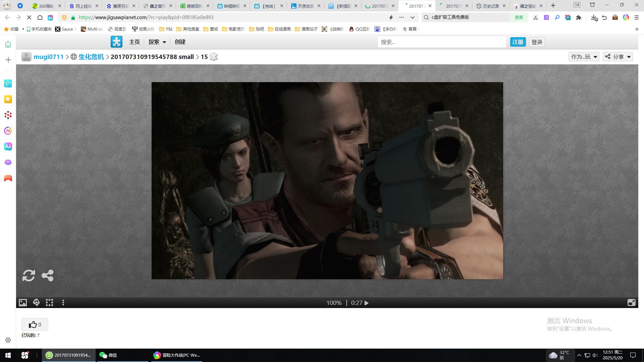Image resolution: width=644 pixels, height=362 pixels.
Task: Open the sidebar settings gear
Action: point(8,340)
